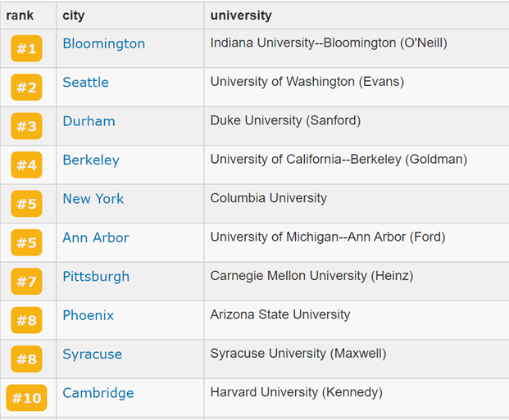
Task: Follow the Durham link
Action: (x=89, y=121)
